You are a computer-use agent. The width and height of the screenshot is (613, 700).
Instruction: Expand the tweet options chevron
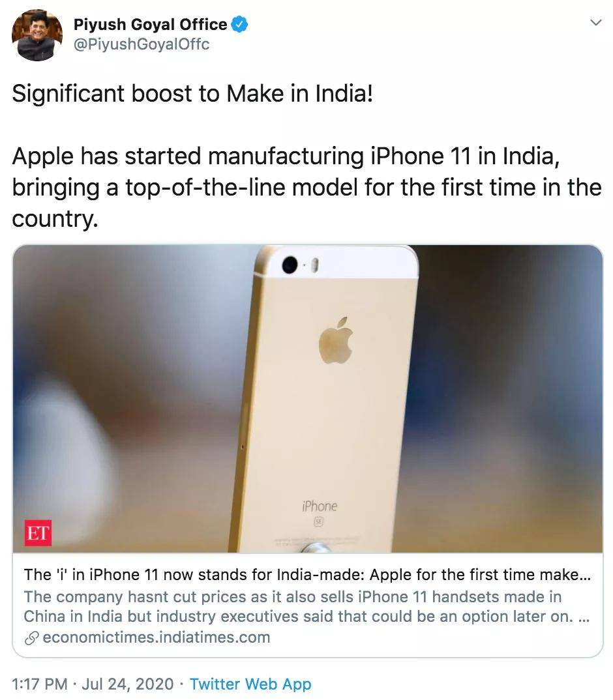coord(595,22)
